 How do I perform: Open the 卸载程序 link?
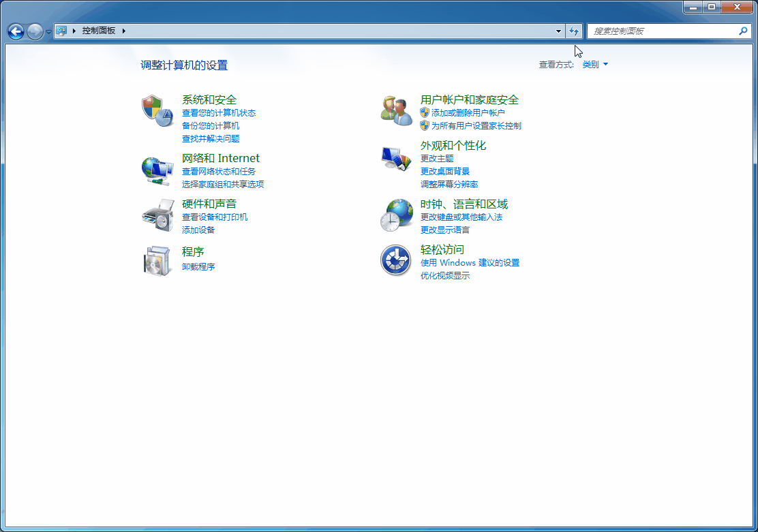point(198,267)
